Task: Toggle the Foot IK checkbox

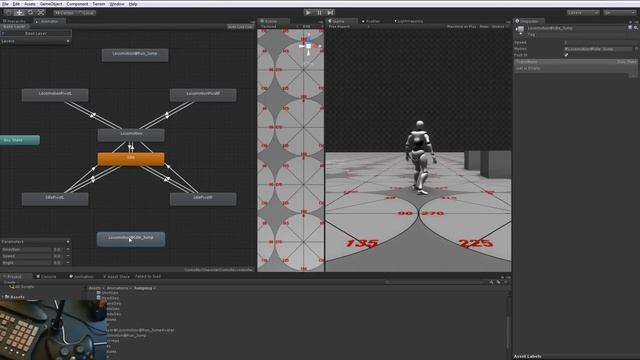Action: [x=566, y=55]
